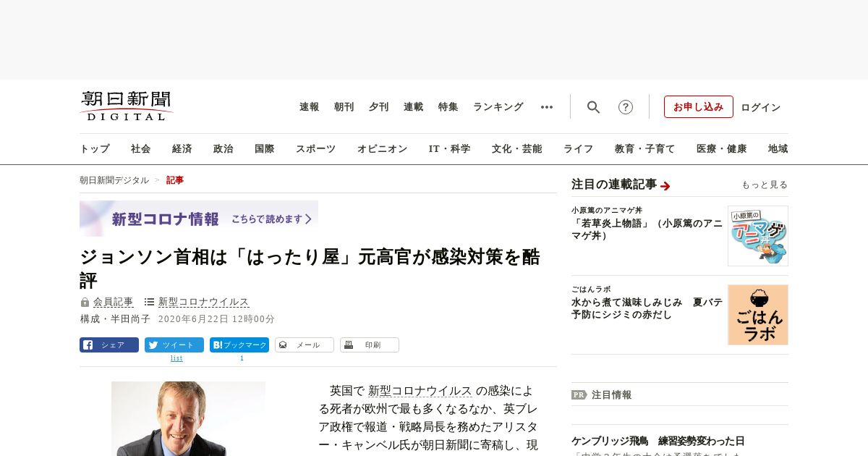The width and height of the screenshot is (868, 456).
Task: Click the list icon before 新型コロナウイルス tag
Action: [149, 302]
